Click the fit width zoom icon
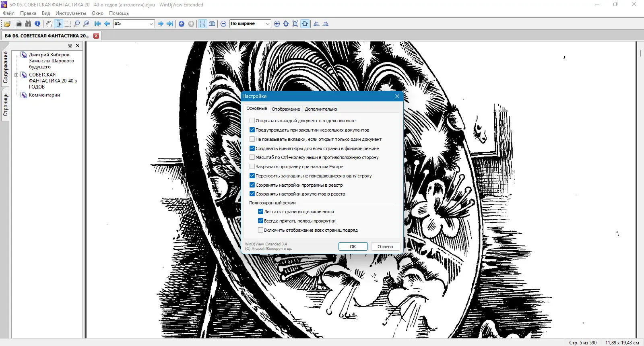 [305, 24]
